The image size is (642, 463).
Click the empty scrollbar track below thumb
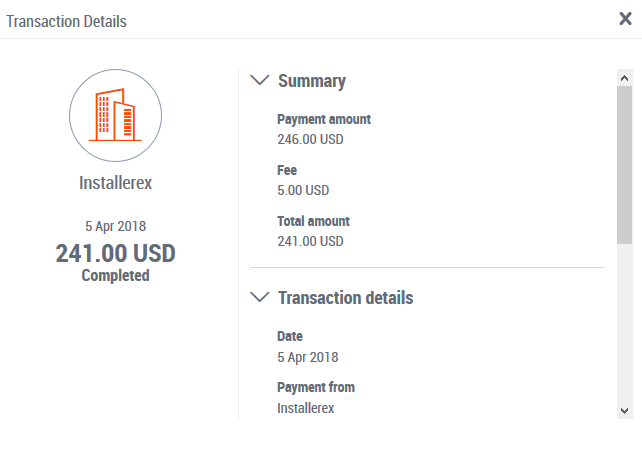point(624,323)
